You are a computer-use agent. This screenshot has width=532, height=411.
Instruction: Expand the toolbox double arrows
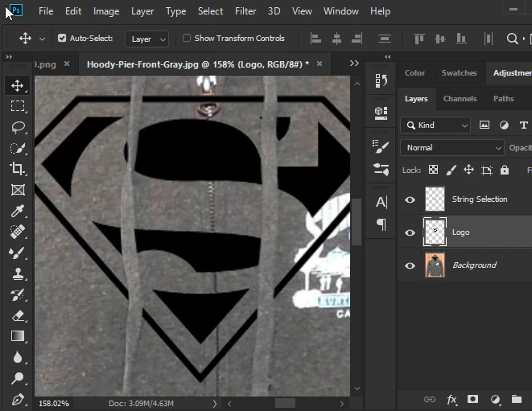[9, 56]
